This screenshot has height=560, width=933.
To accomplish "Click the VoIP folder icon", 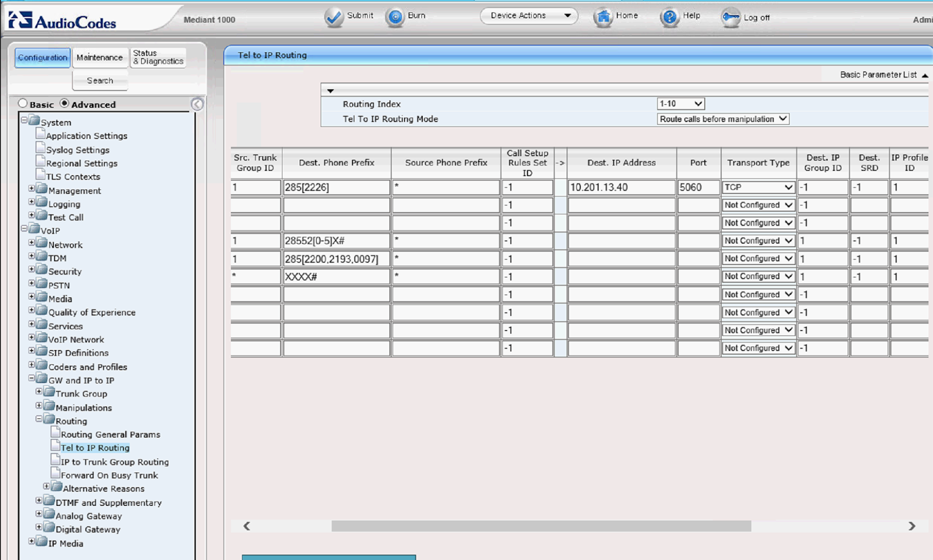I will pos(34,229).
